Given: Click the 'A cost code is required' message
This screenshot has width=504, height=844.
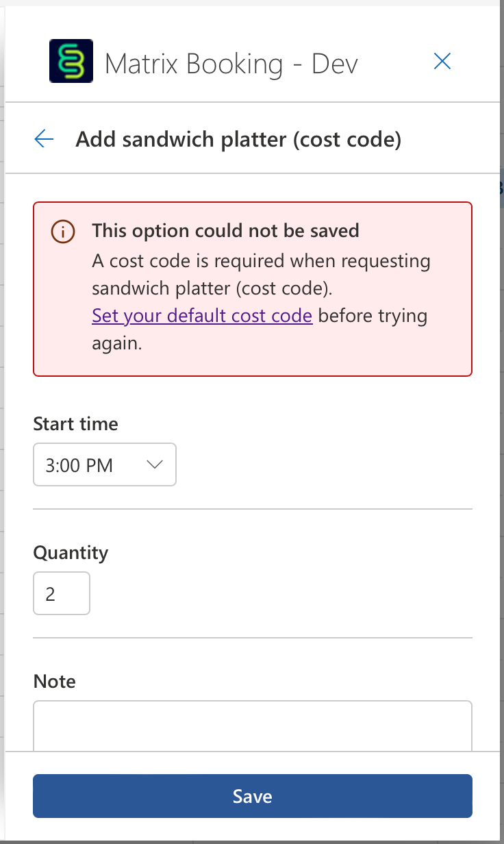Looking at the screenshot, I should coord(261,261).
